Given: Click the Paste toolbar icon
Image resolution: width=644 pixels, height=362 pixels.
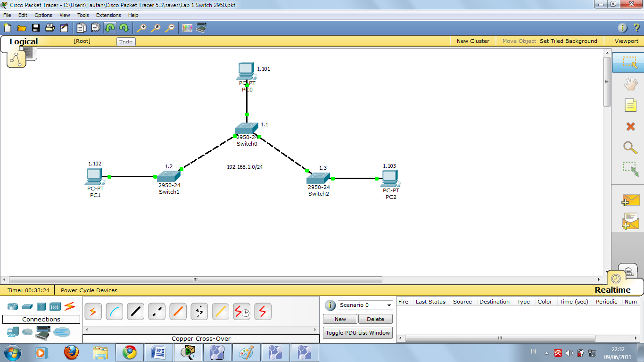Looking at the screenshot, I should 96,28.
